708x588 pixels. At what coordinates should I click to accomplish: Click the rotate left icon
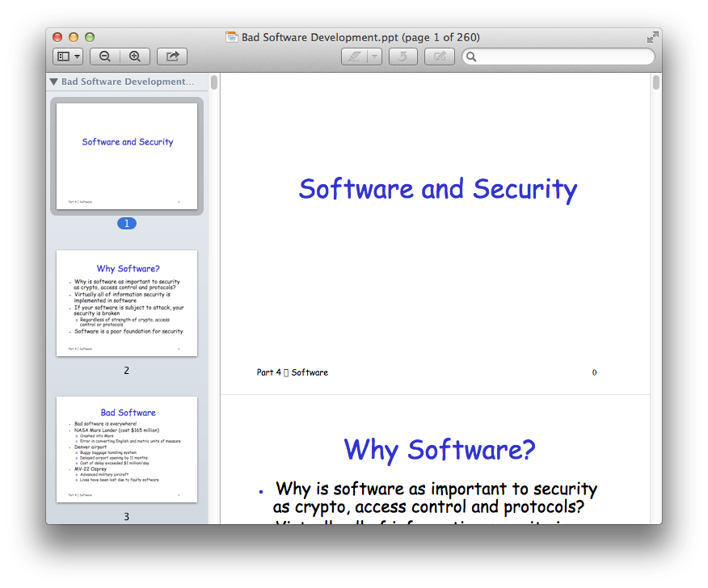pos(402,56)
